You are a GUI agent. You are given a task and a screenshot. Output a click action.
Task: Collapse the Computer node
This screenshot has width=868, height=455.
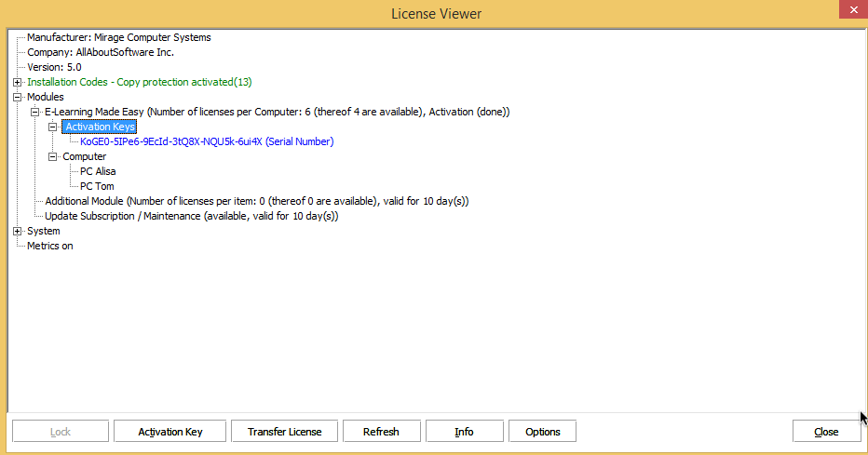(52, 157)
